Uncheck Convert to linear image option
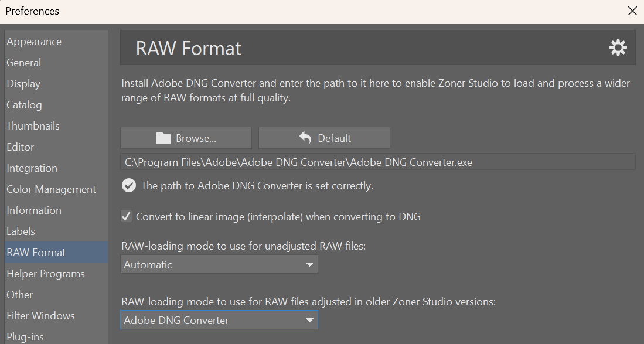 coord(126,216)
